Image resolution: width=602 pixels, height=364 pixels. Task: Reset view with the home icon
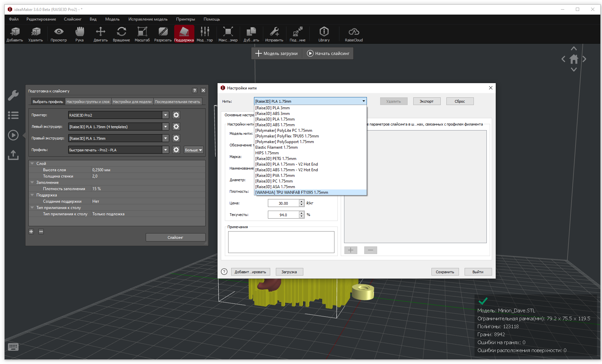[x=574, y=59]
